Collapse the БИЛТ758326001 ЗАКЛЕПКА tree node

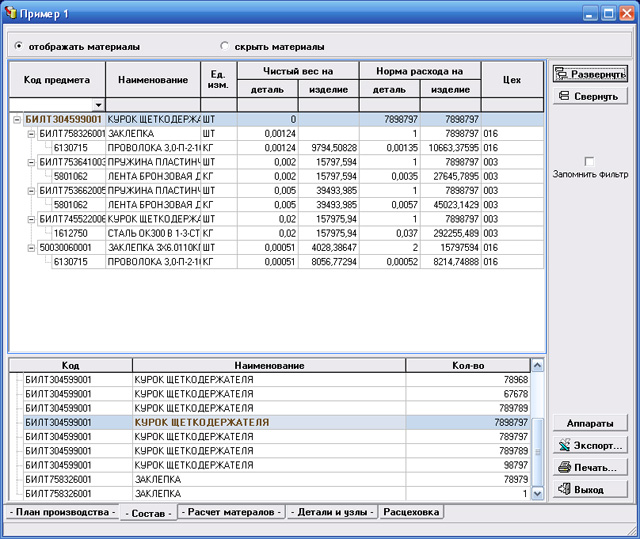(x=30, y=133)
